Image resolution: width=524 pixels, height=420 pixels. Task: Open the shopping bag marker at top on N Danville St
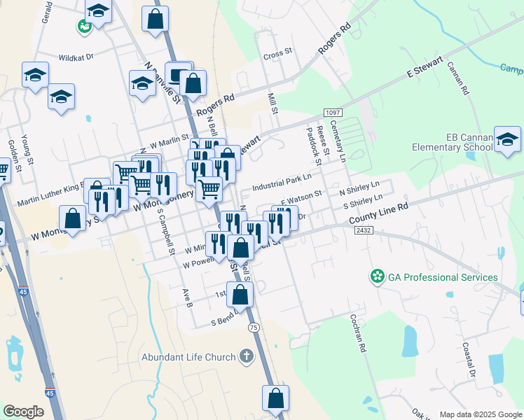155,21
